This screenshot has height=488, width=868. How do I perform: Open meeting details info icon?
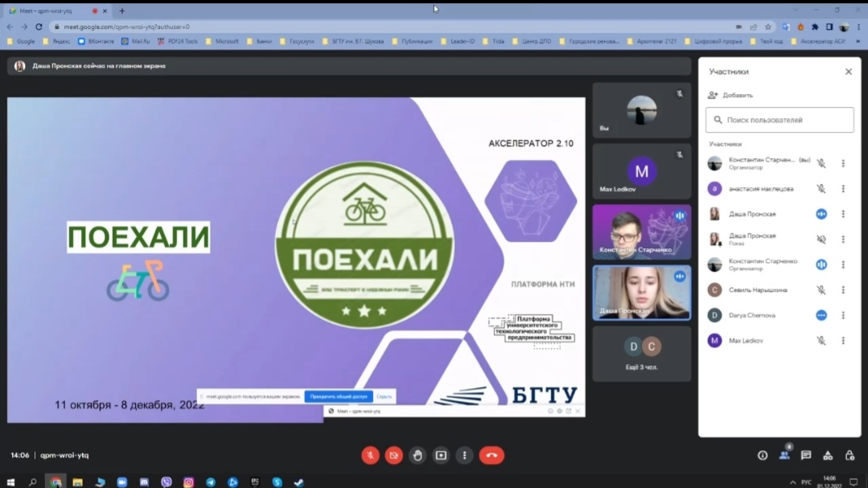pyautogui.click(x=763, y=455)
